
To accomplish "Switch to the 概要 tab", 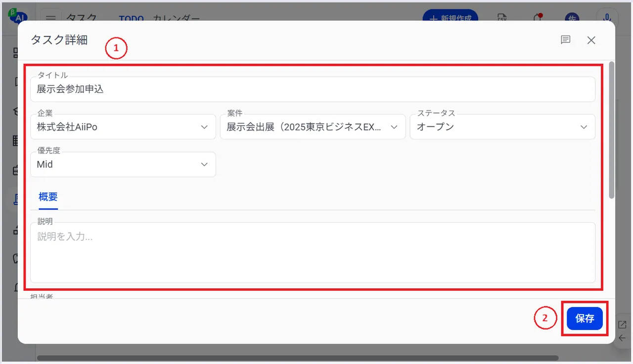I will 48,197.
